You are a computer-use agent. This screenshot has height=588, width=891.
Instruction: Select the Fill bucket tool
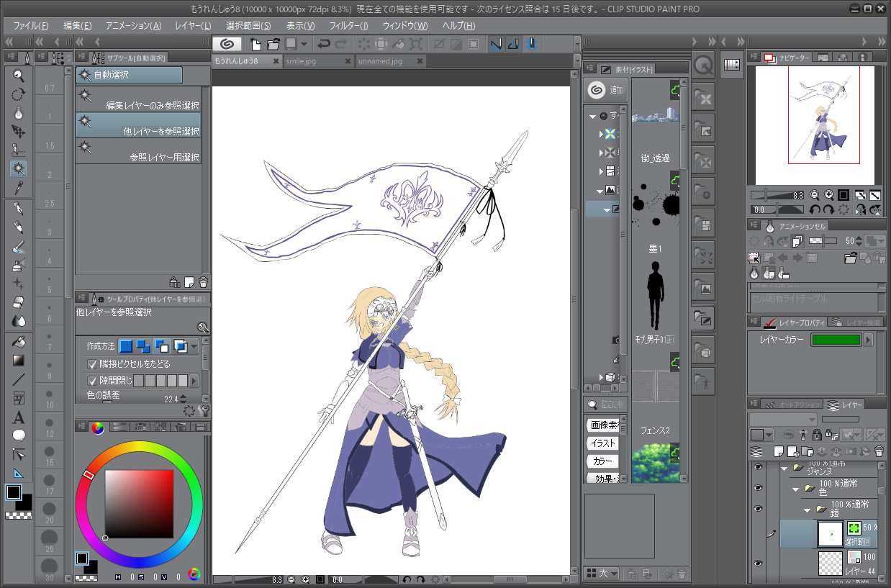19,341
